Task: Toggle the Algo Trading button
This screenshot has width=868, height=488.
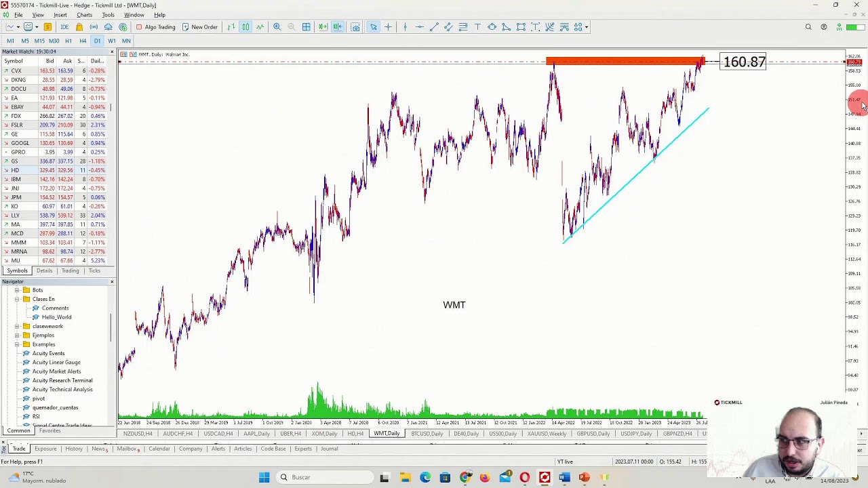Action: click(x=156, y=27)
